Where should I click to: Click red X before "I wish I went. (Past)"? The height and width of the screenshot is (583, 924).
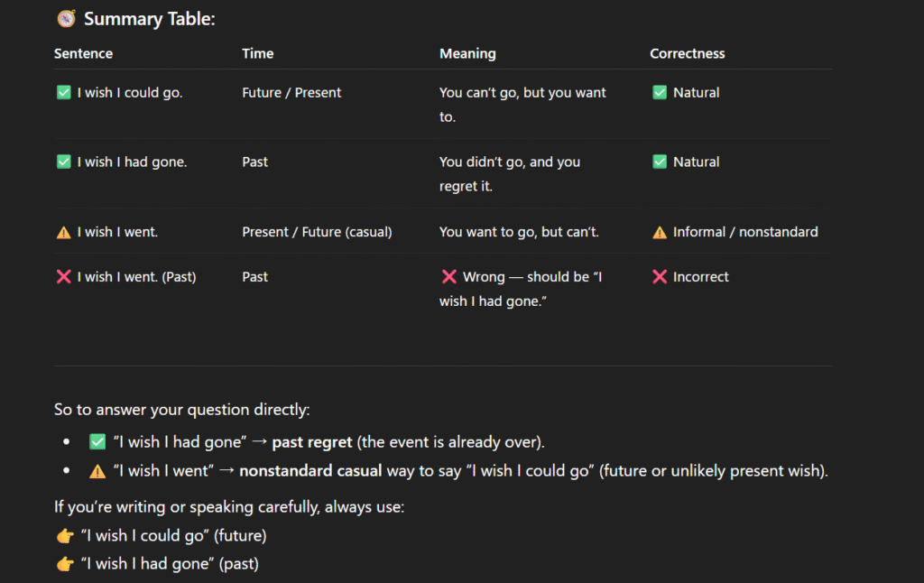64,277
